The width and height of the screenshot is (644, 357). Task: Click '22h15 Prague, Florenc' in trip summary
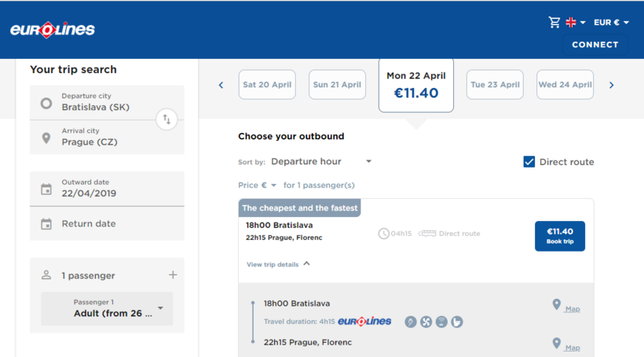pos(284,237)
